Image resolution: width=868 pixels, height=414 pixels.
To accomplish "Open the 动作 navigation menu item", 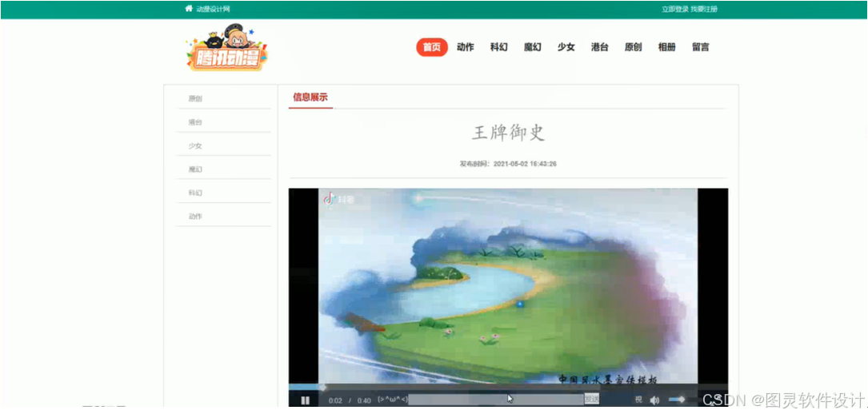I will [465, 47].
